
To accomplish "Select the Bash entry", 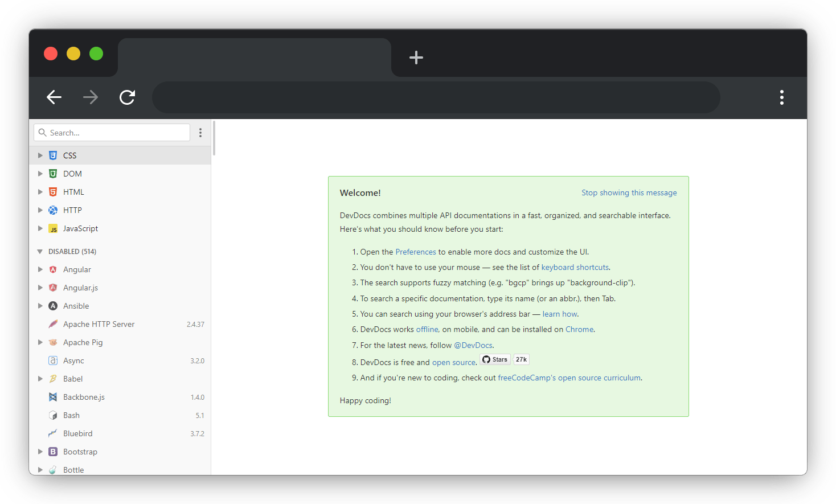I will [120, 415].
